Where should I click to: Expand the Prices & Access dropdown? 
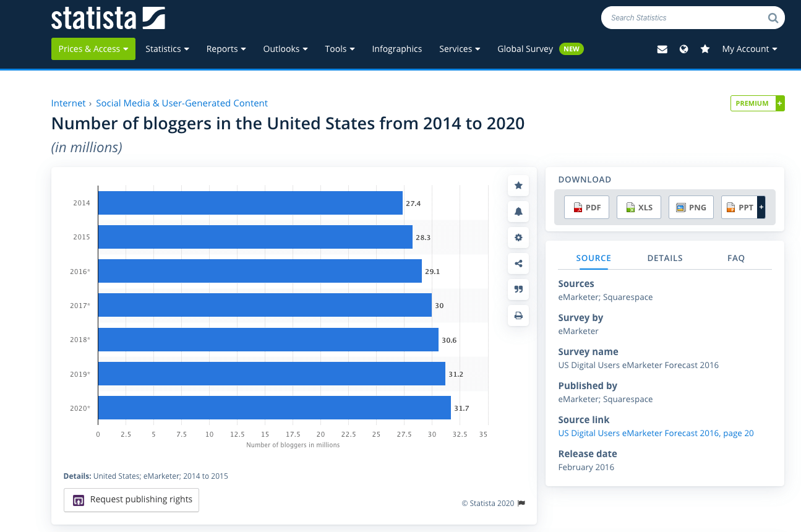93,49
